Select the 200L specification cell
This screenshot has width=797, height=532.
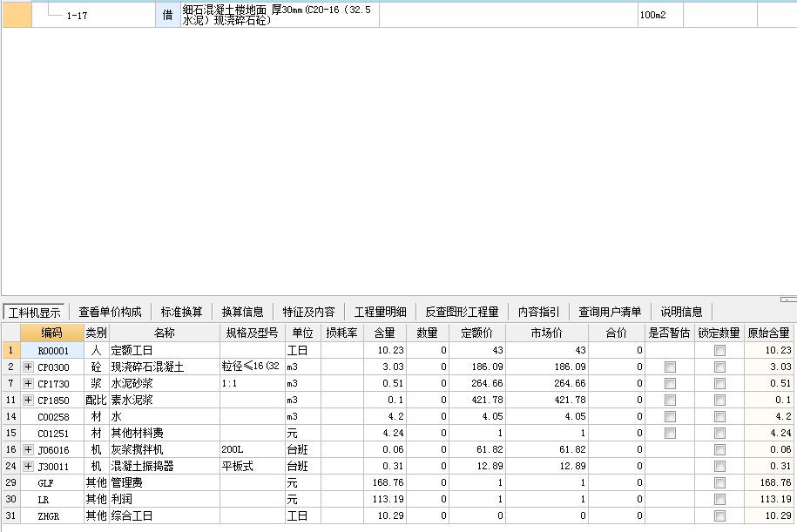[x=253, y=449]
